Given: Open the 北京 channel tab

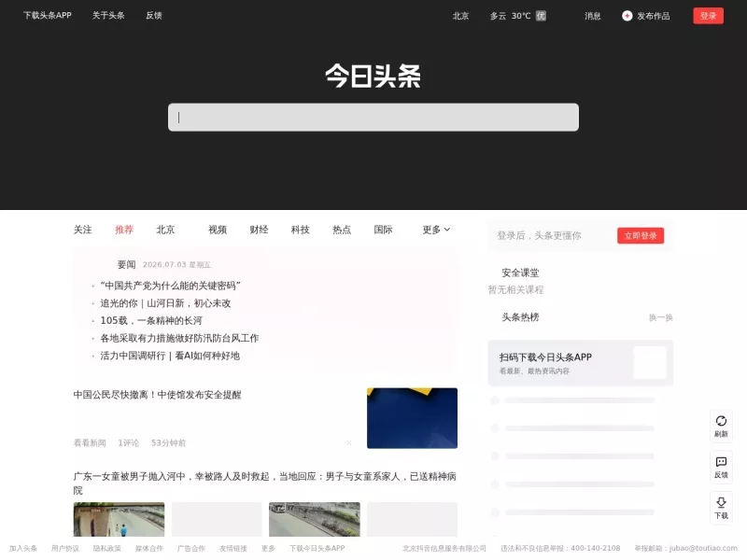Looking at the screenshot, I should tap(165, 230).
